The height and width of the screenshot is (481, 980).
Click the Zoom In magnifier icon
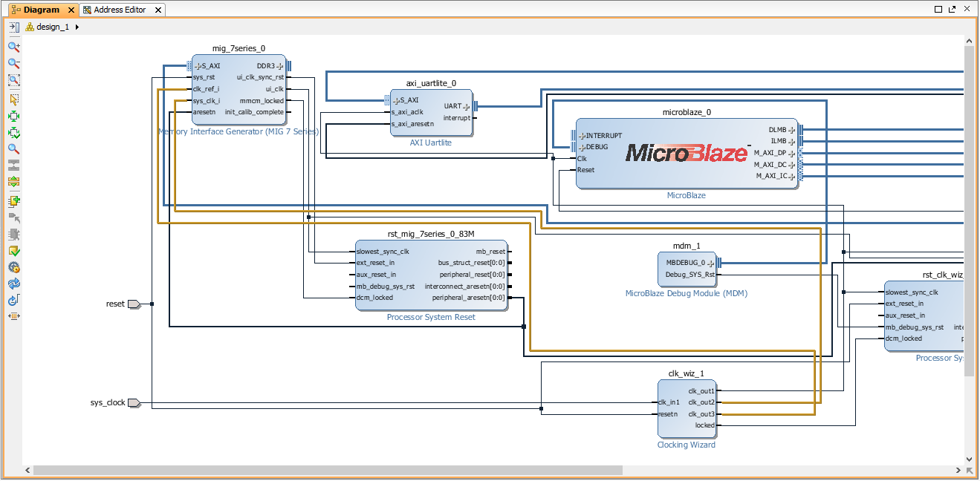tap(13, 47)
